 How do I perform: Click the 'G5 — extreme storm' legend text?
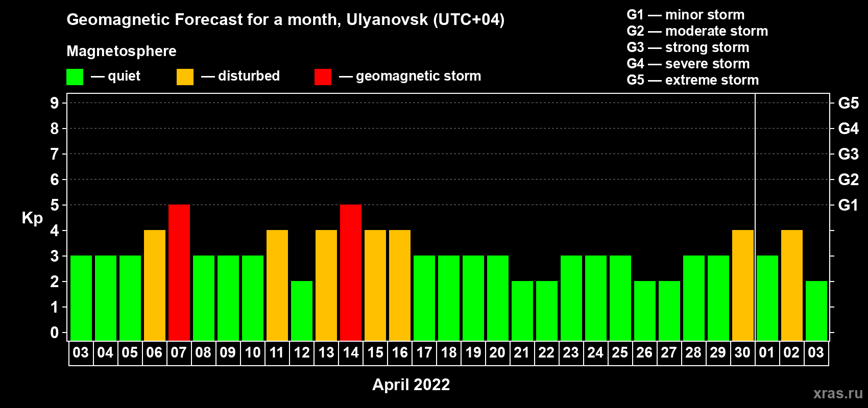[693, 80]
